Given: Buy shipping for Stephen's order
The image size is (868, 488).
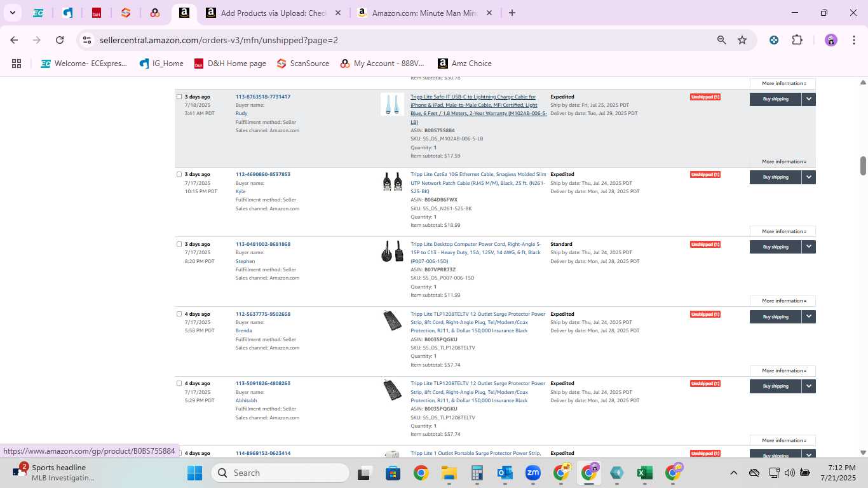Looking at the screenshot, I should [x=775, y=247].
